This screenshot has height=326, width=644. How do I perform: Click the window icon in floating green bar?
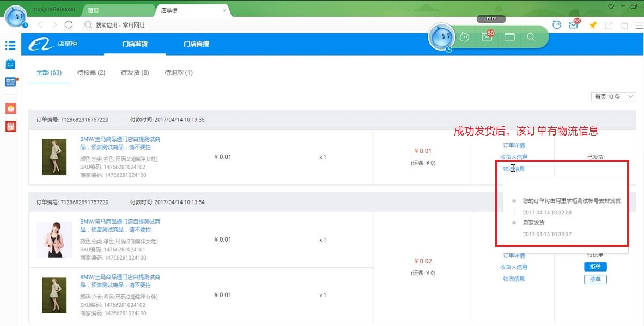pyautogui.click(x=509, y=37)
